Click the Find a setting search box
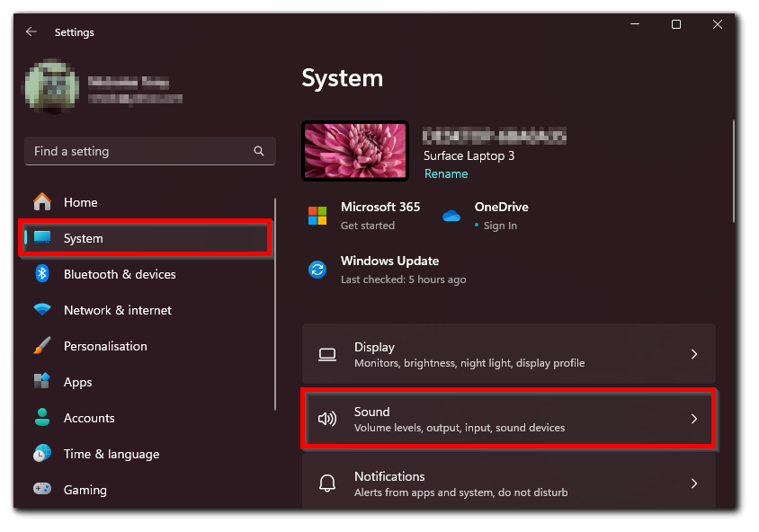This screenshot has height=532, width=759. [x=139, y=152]
